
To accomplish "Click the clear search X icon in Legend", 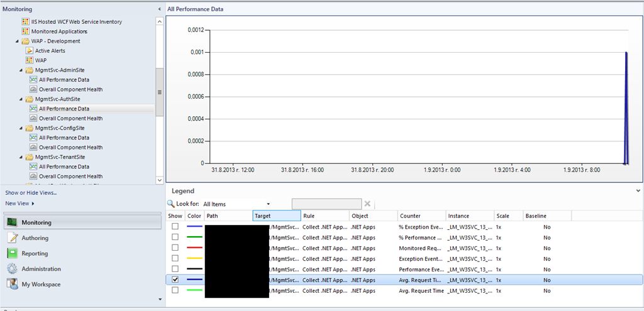I will (368, 204).
